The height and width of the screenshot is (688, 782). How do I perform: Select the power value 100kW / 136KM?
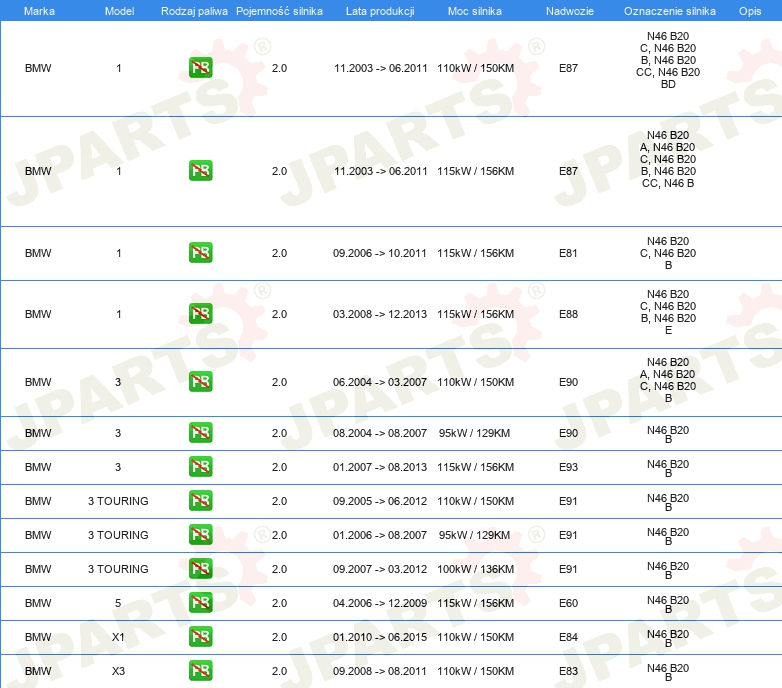(x=475, y=569)
